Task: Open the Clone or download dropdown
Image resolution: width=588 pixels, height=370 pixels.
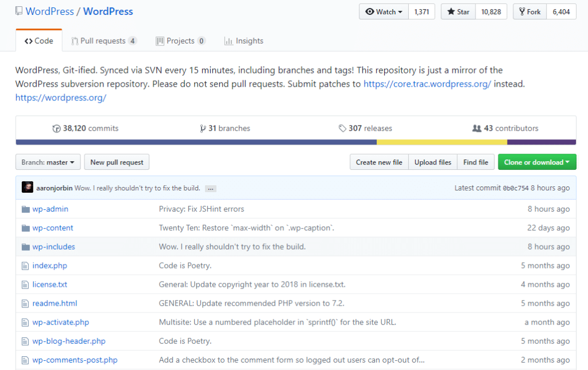Action: (x=537, y=162)
